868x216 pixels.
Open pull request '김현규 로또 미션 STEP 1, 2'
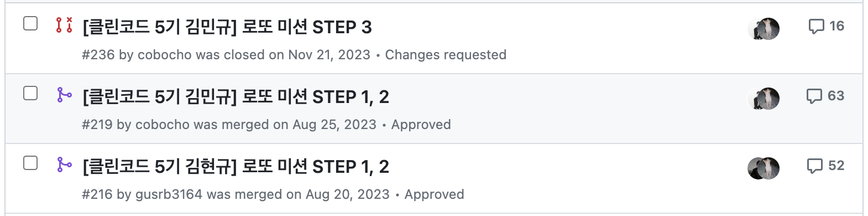(236, 167)
